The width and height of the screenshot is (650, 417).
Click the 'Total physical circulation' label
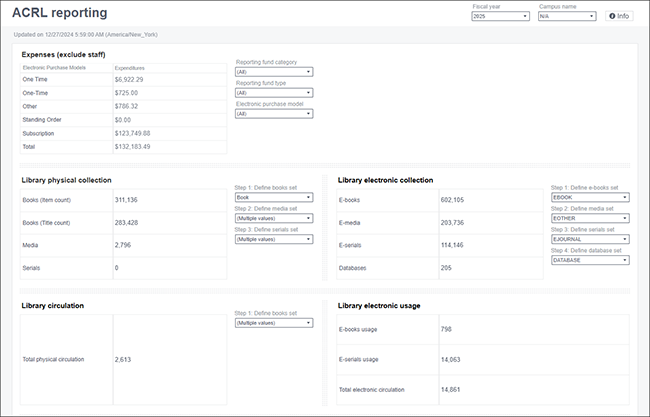coord(53,359)
